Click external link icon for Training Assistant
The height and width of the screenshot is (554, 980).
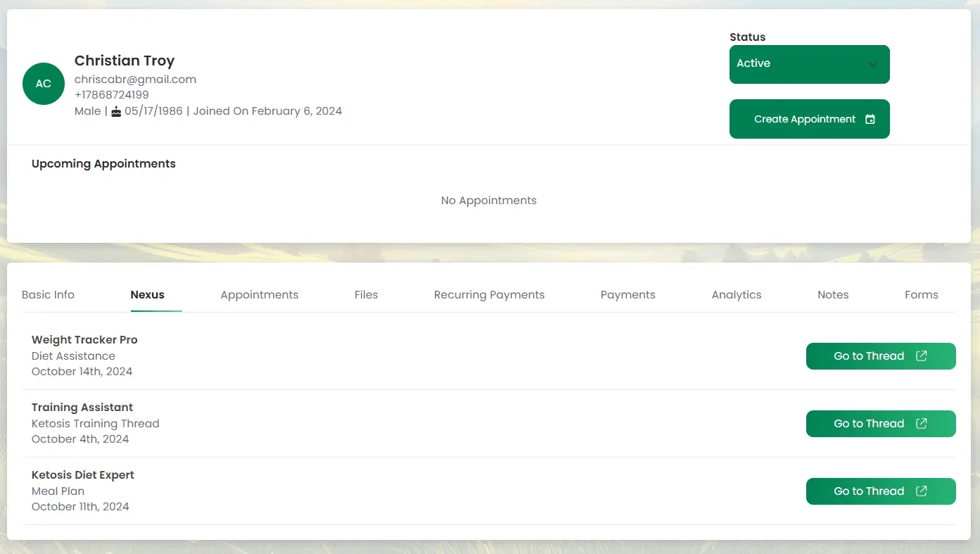921,424
